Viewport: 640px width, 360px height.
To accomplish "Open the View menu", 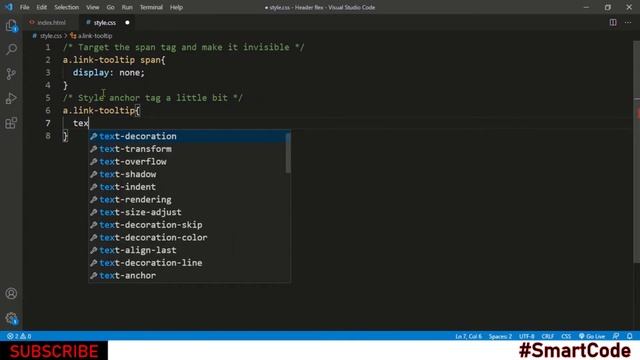I will pos(93,7).
